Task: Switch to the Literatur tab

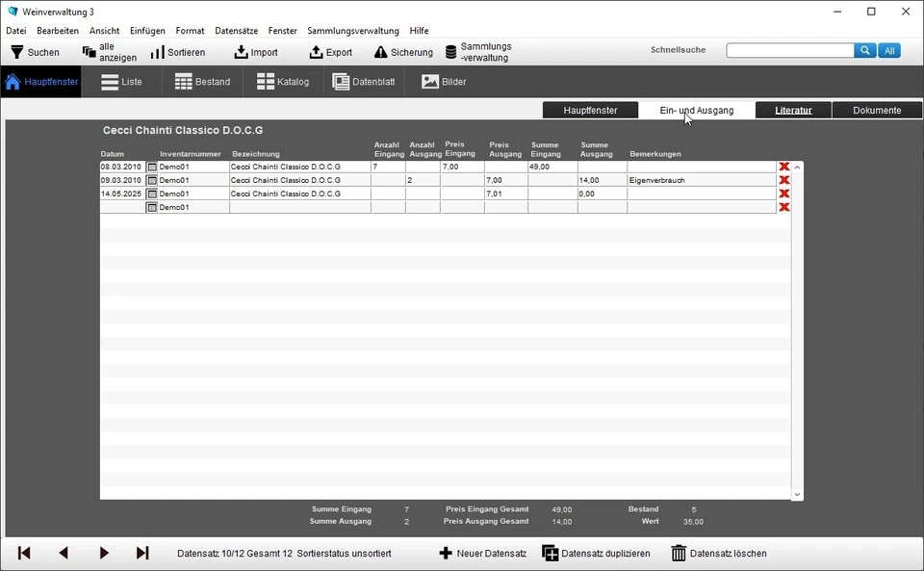Action: tap(793, 110)
